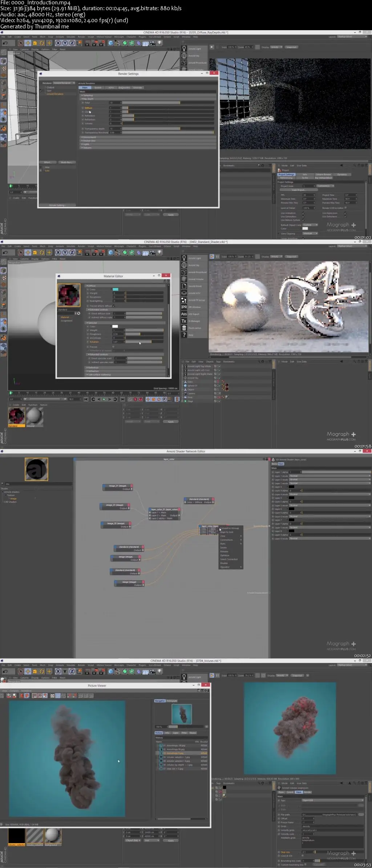Viewport: 372px width, 868px height.
Task: Select image_02 node in Shader Network
Action: pyautogui.click(x=116, y=525)
